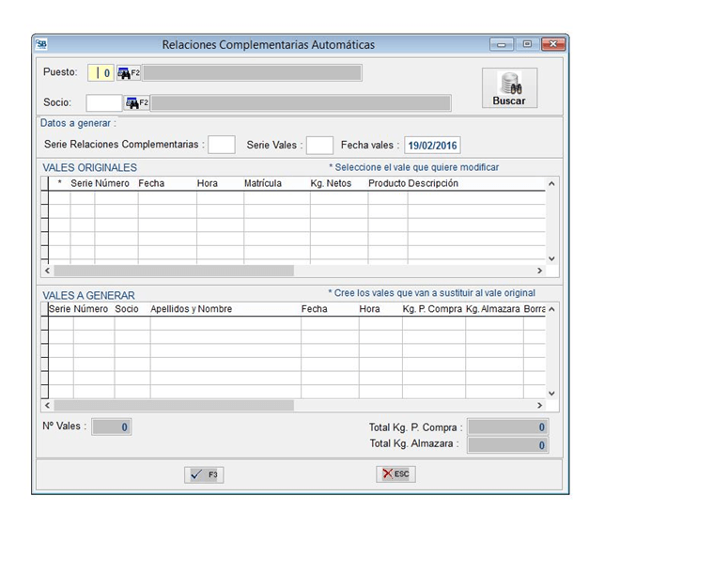Click the Apellidos y Nombre column header

(192, 309)
